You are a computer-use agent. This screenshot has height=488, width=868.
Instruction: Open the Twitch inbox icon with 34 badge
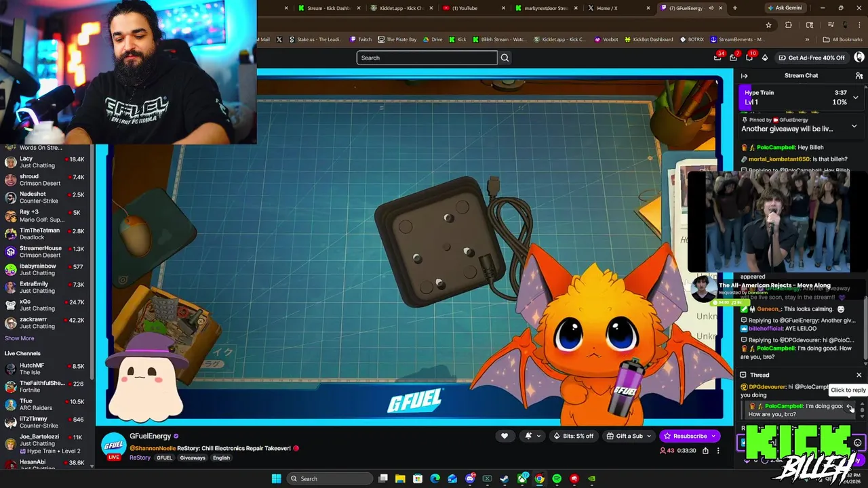pos(718,58)
